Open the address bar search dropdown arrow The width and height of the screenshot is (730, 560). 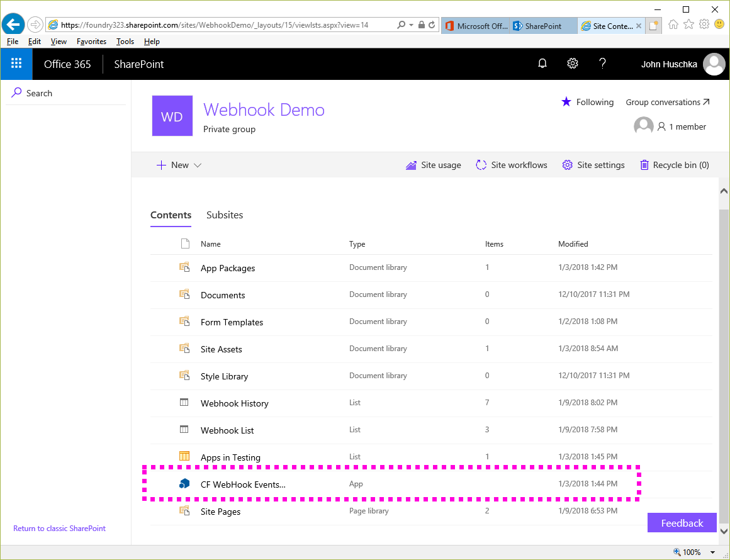(x=411, y=25)
